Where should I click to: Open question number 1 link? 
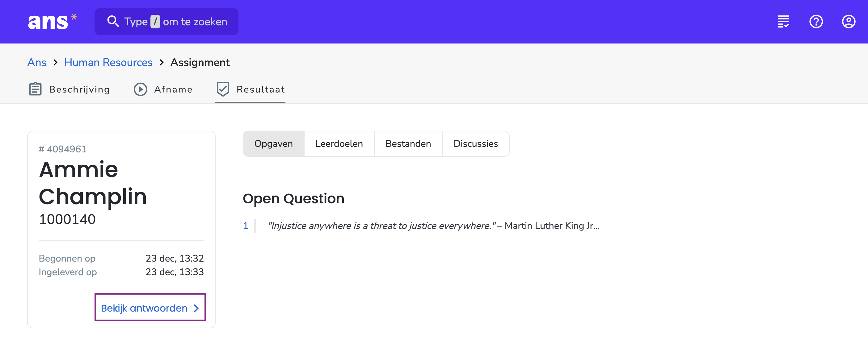click(246, 226)
